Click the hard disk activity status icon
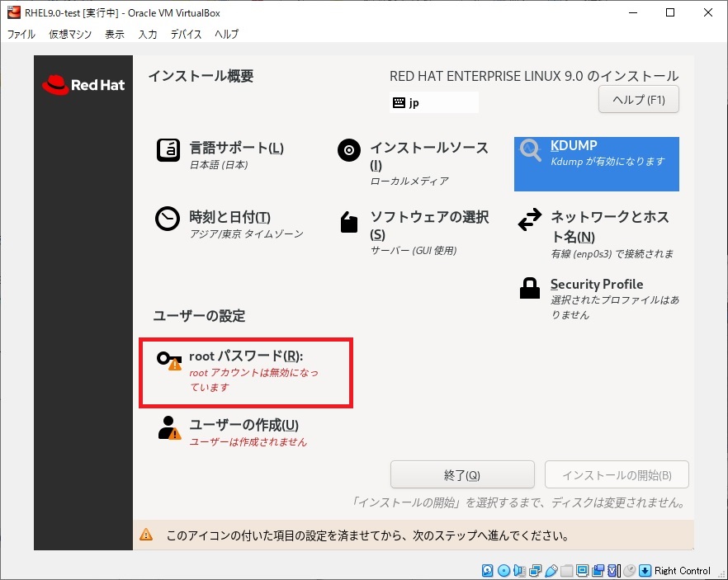The image size is (728, 580). click(488, 570)
